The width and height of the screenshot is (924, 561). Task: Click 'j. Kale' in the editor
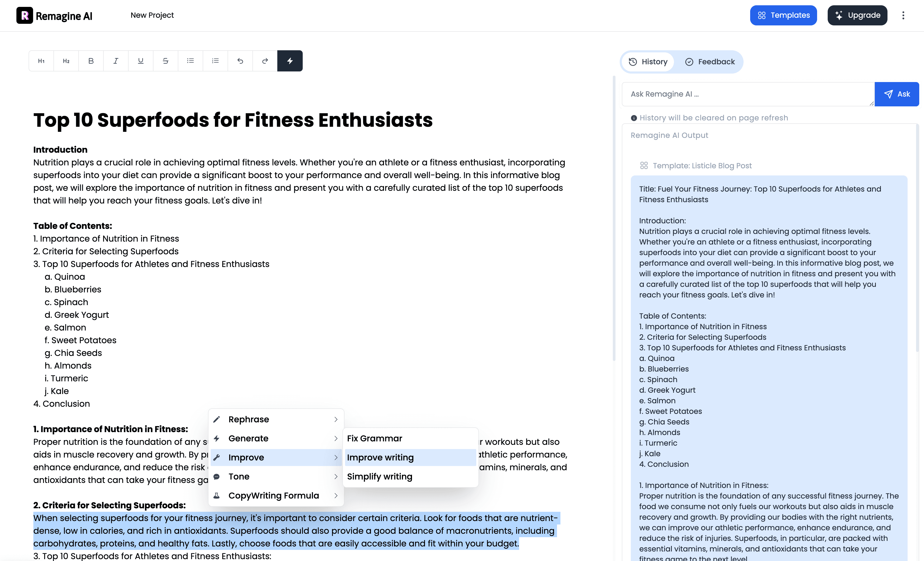(57, 391)
